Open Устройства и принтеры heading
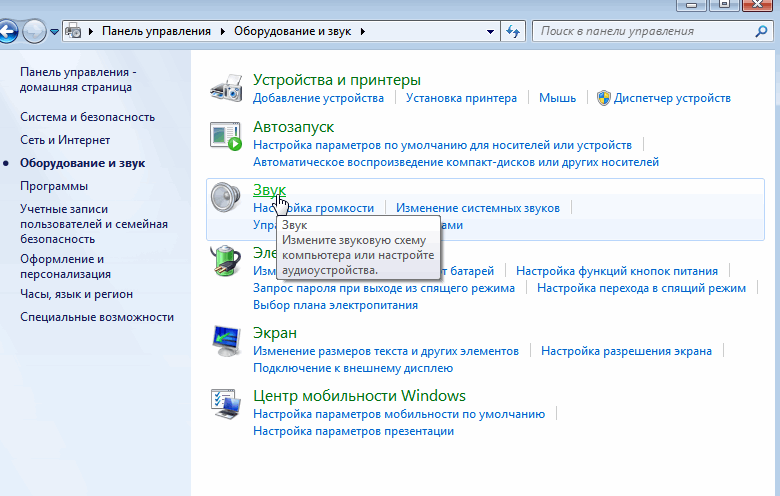Image resolution: width=780 pixels, height=496 pixels. pyautogui.click(x=337, y=80)
